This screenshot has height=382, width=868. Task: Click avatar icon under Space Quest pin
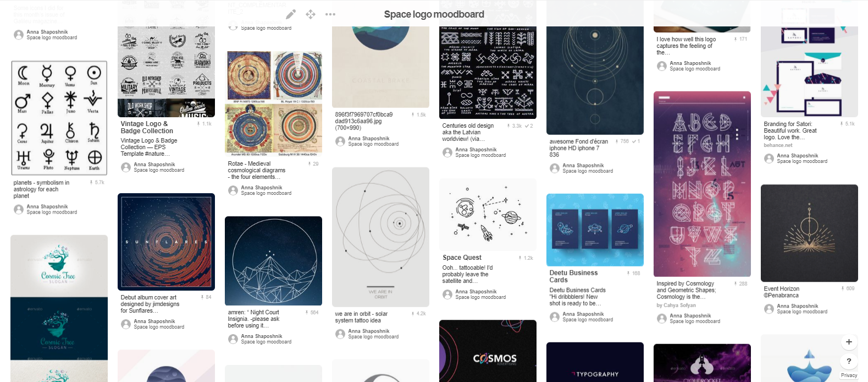447,294
